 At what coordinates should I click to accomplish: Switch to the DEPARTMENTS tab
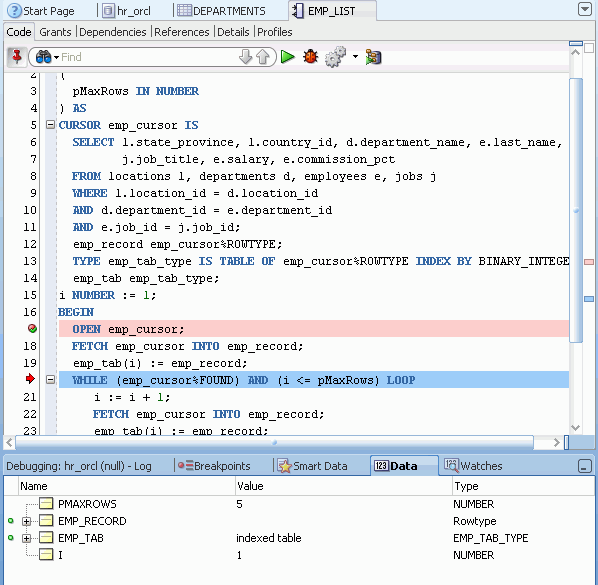click(222, 11)
